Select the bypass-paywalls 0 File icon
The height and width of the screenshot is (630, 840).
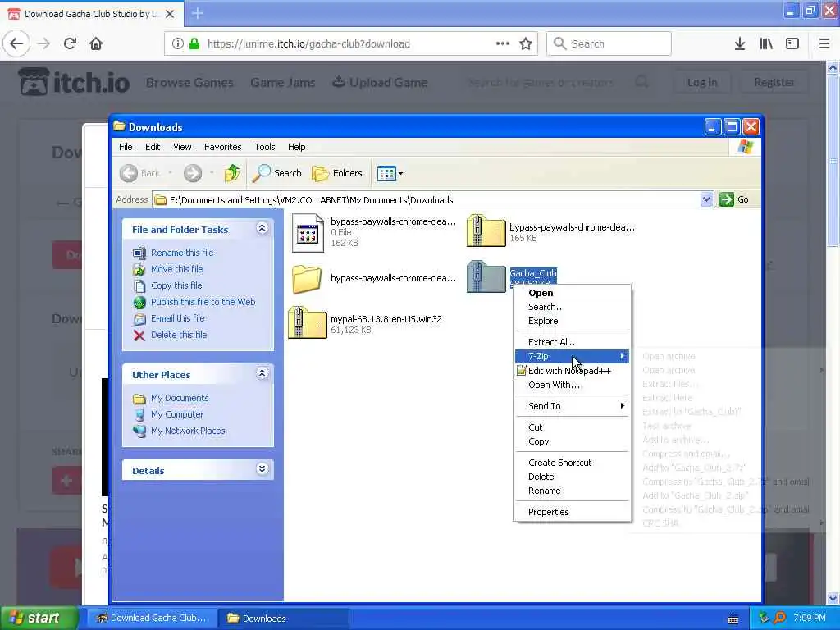click(308, 232)
